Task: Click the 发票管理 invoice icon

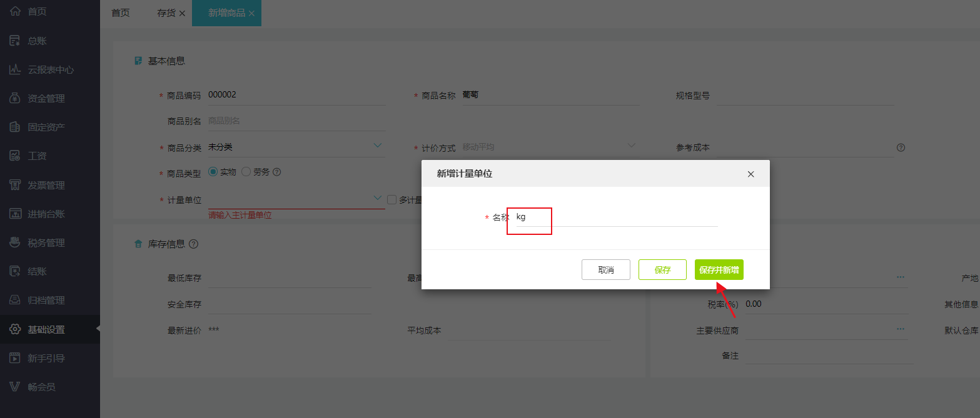Action: (x=16, y=185)
